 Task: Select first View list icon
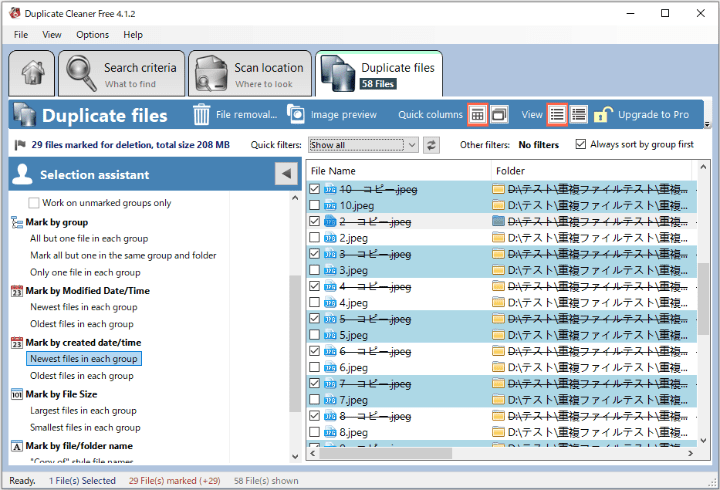pos(557,114)
